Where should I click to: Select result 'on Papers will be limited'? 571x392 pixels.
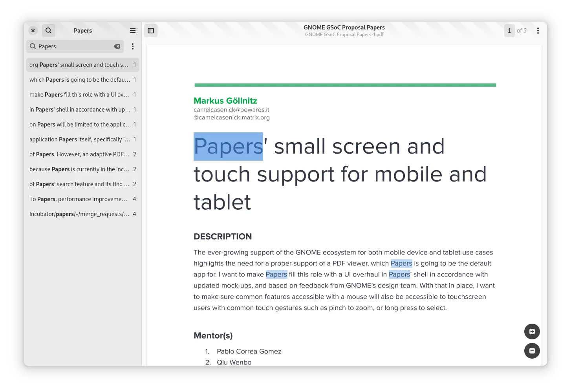tap(83, 125)
